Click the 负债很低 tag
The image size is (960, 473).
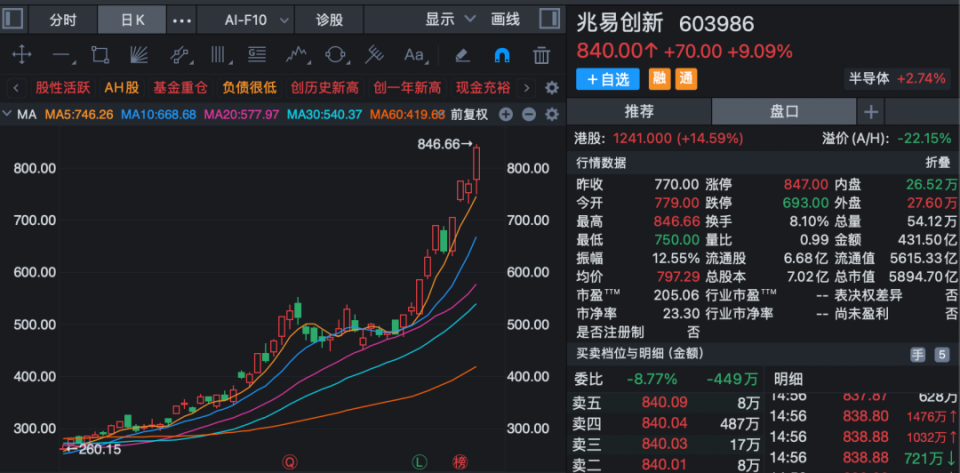[249, 88]
